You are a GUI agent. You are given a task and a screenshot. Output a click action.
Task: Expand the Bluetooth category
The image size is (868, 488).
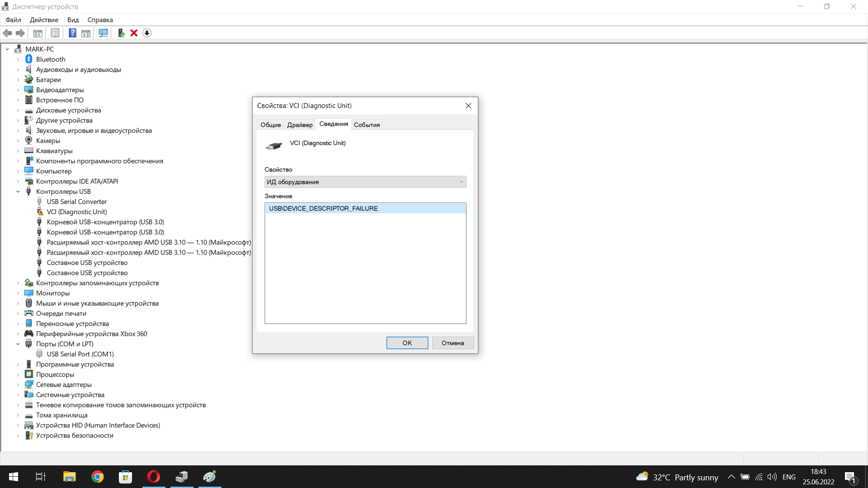point(18,59)
